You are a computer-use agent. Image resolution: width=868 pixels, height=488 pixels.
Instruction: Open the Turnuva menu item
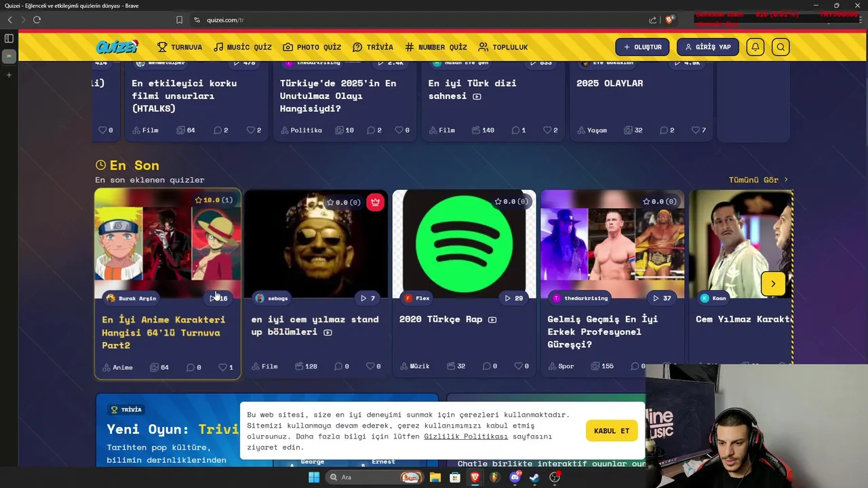point(180,47)
